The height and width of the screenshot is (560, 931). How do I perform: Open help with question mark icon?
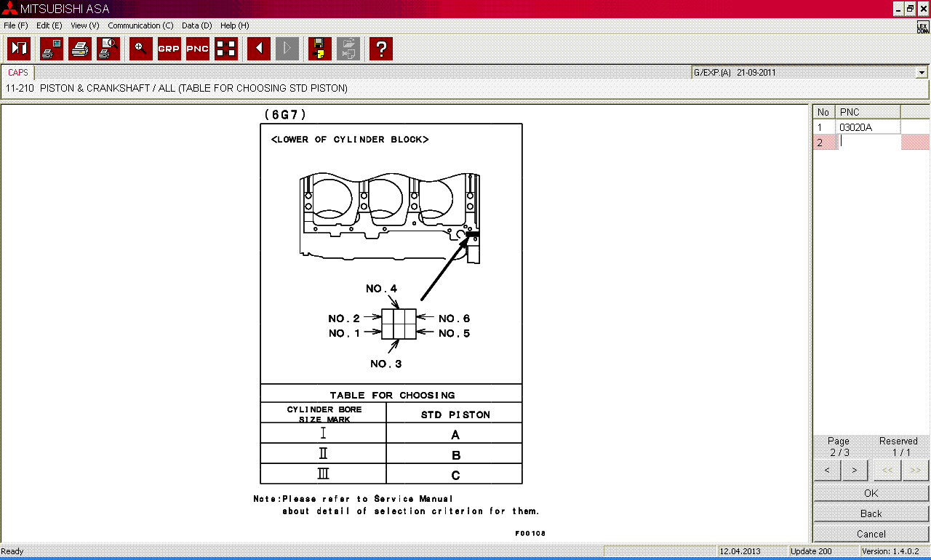coord(380,49)
